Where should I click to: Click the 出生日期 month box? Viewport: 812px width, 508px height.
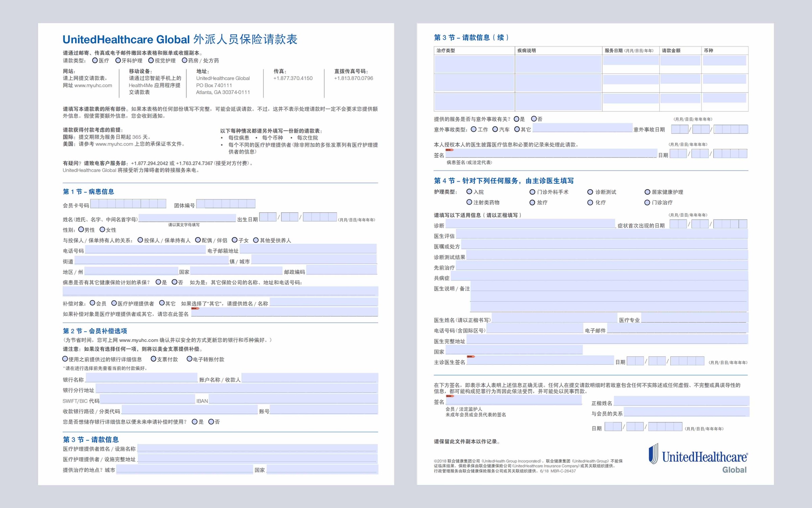pyautogui.click(x=268, y=217)
